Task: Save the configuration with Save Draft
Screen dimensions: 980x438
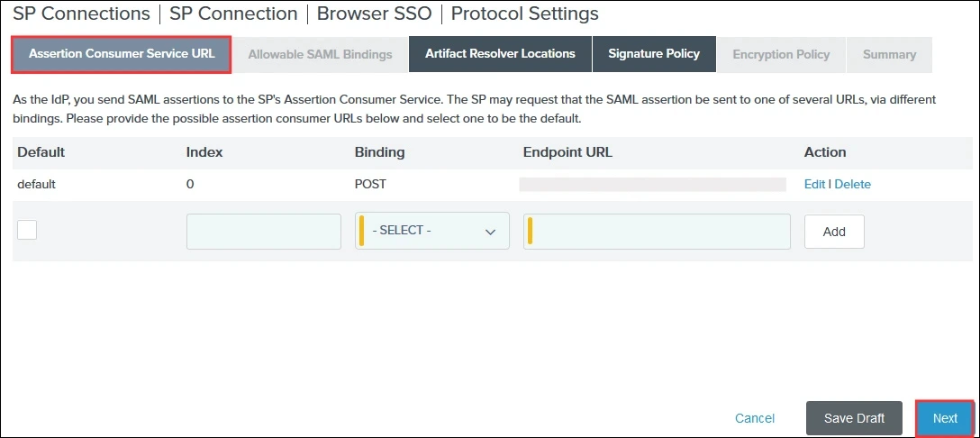Action: coord(854,418)
